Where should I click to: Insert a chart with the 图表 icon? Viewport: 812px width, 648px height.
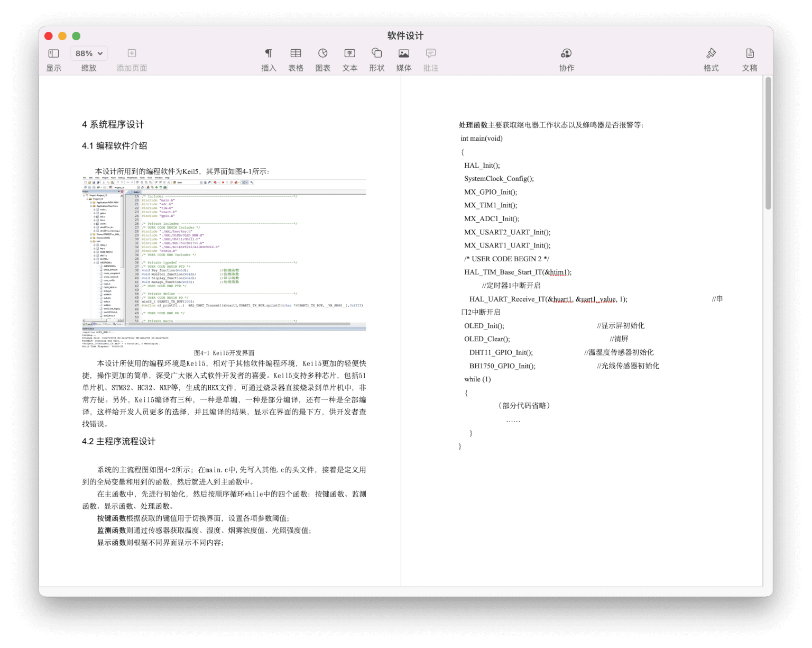coord(322,53)
